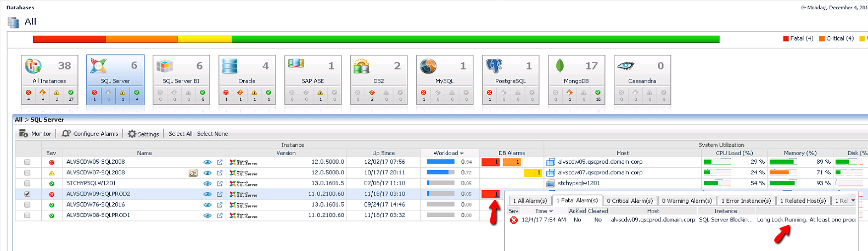The height and width of the screenshot is (251, 868).
Task: Sort by the Workload column header
Action: click(x=448, y=153)
